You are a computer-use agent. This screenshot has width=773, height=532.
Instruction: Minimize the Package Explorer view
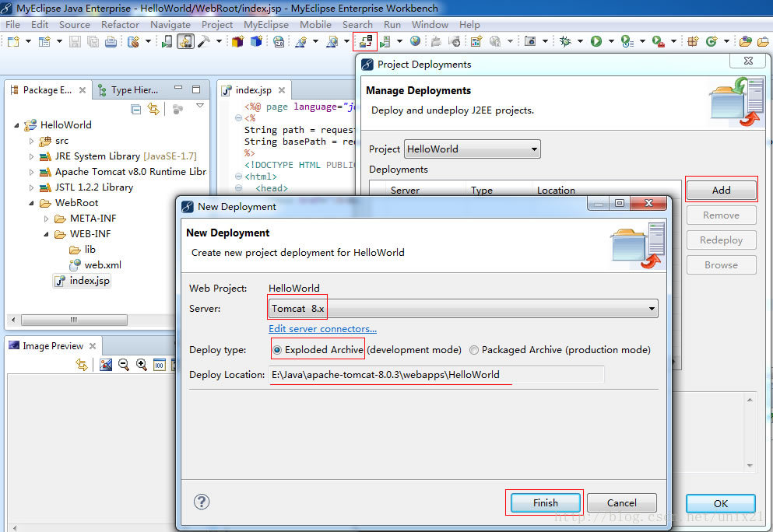178,88
